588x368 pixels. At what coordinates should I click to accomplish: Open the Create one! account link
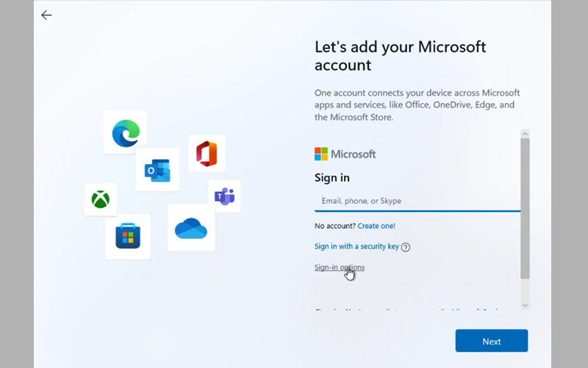pyautogui.click(x=376, y=226)
